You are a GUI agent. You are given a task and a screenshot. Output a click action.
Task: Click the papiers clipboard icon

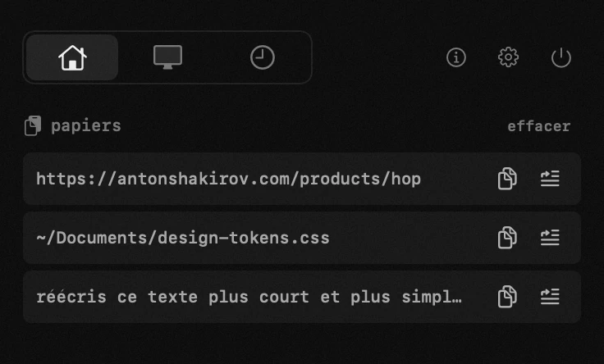[x=33, y=125]
